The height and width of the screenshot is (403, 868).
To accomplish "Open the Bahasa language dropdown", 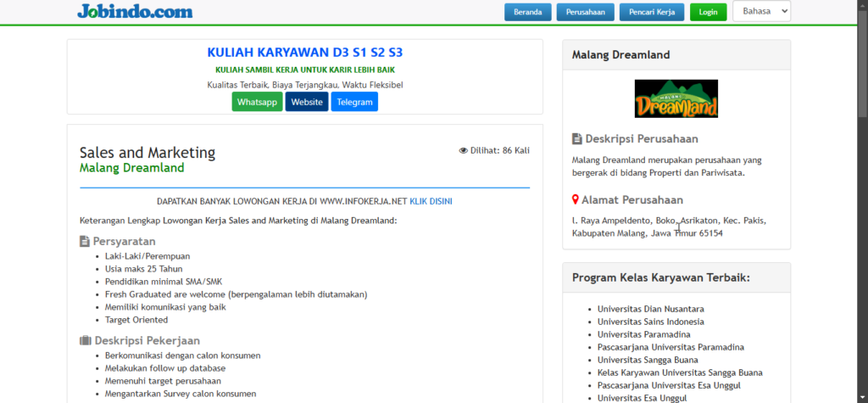I will pyautogui.click(x=761, y=11).
